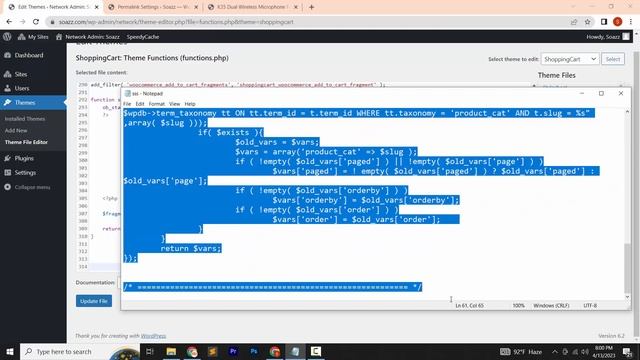The width and height of the screenshot is (640, 360).
Task: Open Howdy, Soazz account menu
Action: pyautogui.click(x=608, y=37)
